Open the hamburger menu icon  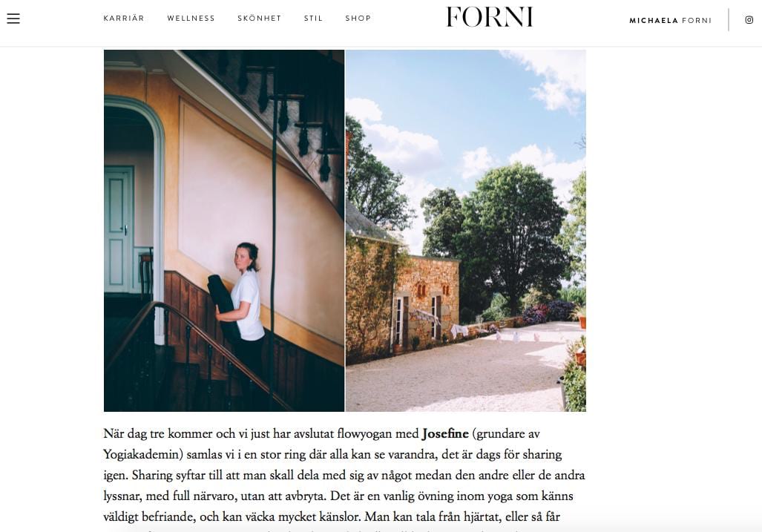point(13,19)
